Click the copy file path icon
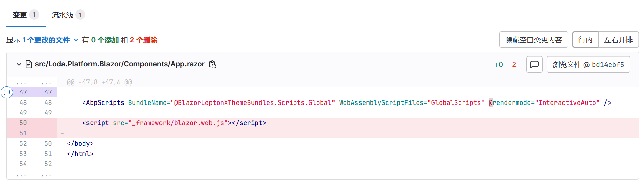 click(x=213, y=64)
